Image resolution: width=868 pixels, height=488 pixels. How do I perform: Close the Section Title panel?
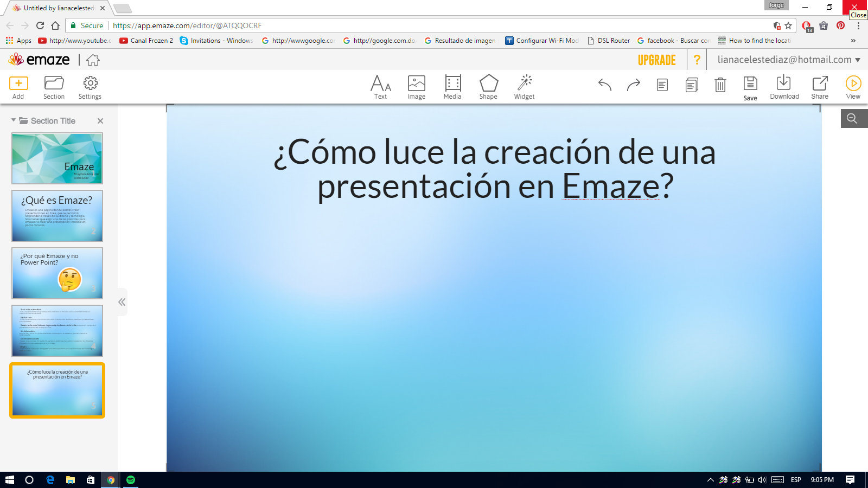(x=100, y=121)
